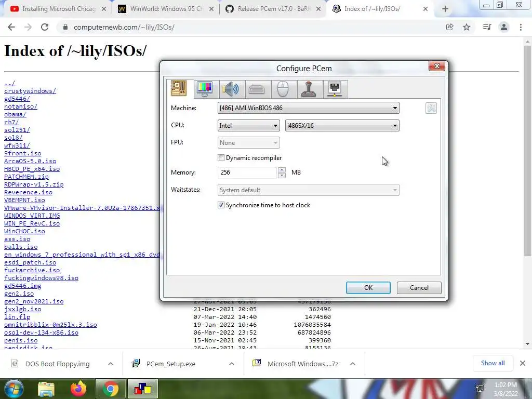Open the FPU dropdown set to None
This screenshot has width=532, height=399.
pos(249,143)
